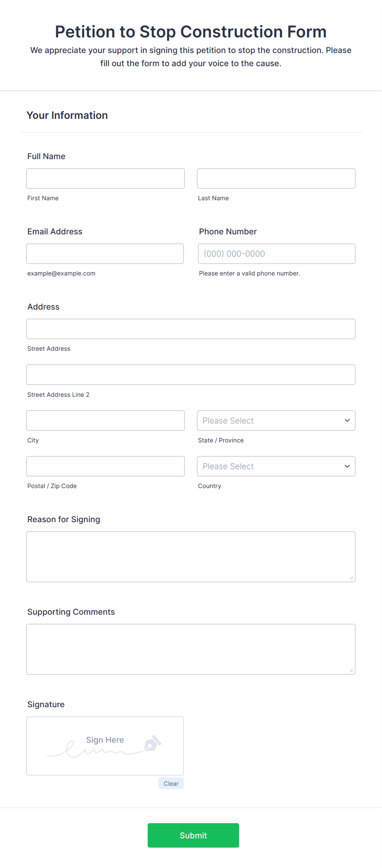Select the Email Address field
Image resolution: width=382 pixels, height=868 pixels.
[105, 253]
